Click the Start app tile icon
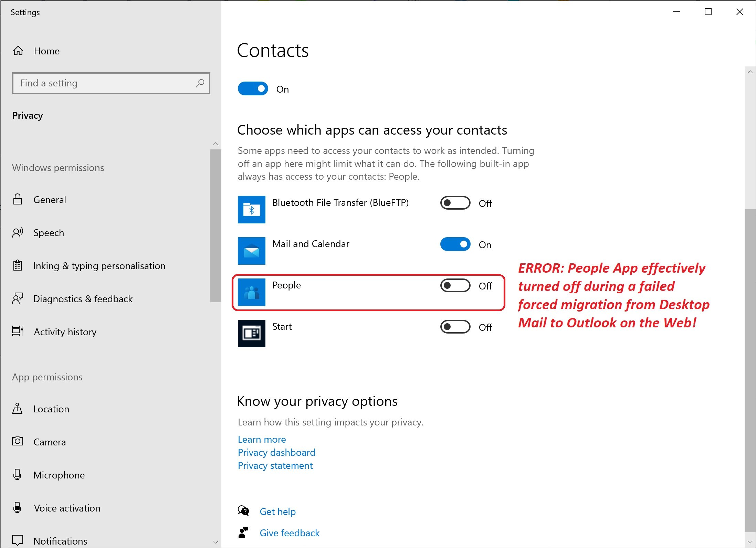756x548 pixels. point(251,334)
